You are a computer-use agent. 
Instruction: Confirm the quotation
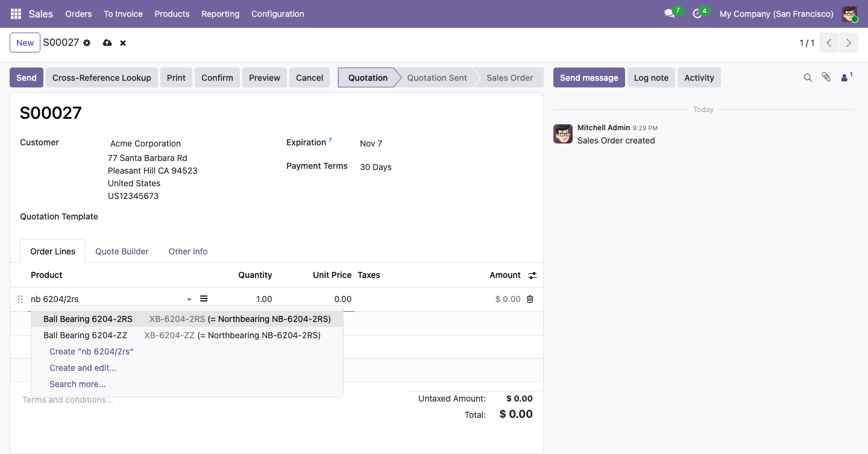point(217,78)
